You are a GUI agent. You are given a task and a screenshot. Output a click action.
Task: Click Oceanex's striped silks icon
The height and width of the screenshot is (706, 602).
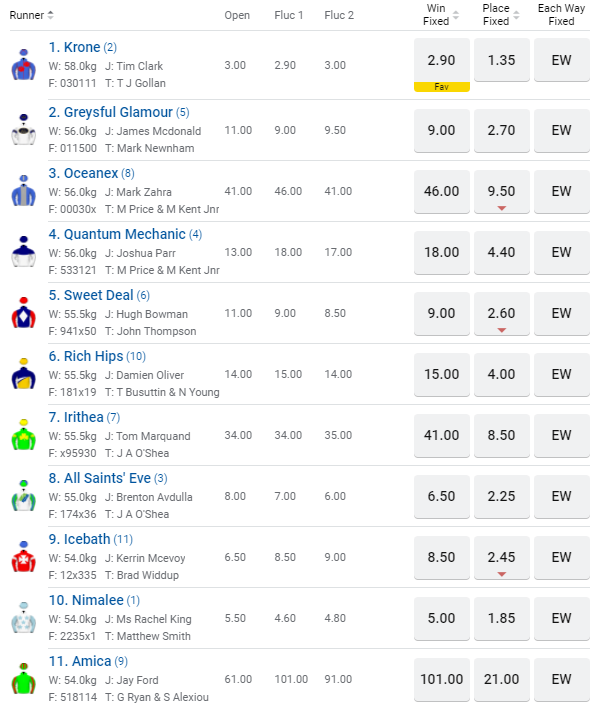pos(23,191)
